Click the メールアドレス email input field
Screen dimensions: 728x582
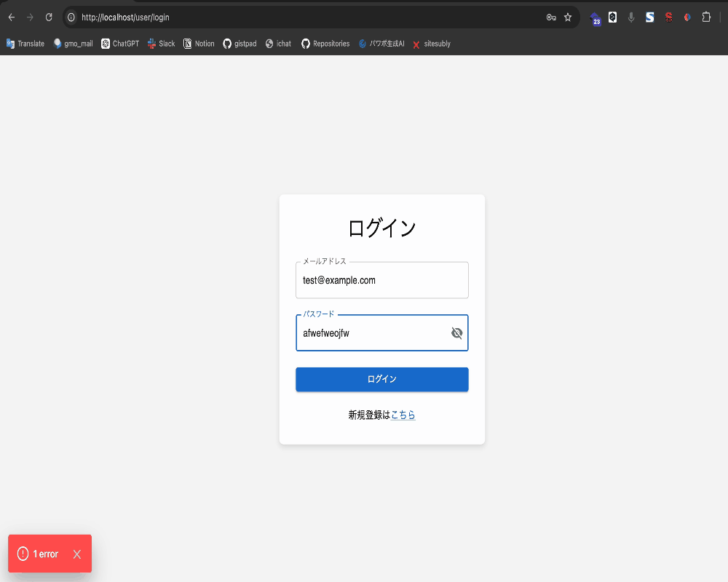tap(381, 280)
